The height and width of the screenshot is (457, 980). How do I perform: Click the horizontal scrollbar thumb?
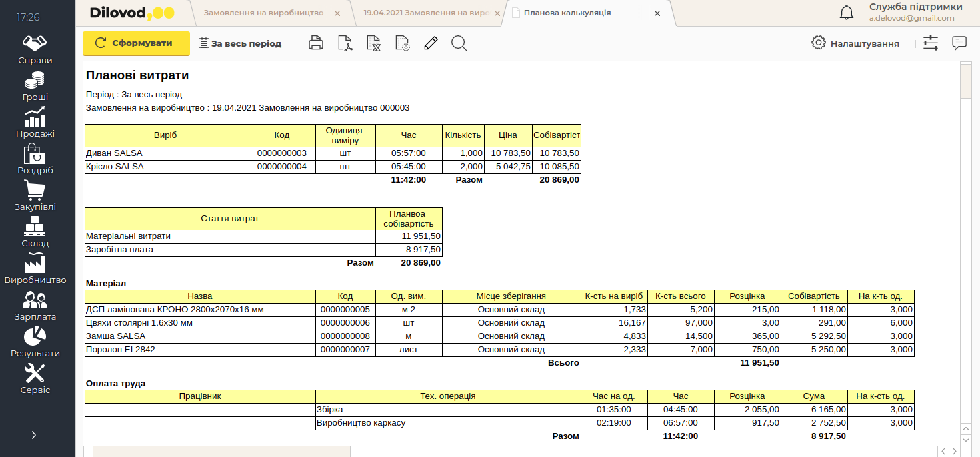[x=221, y=452]
